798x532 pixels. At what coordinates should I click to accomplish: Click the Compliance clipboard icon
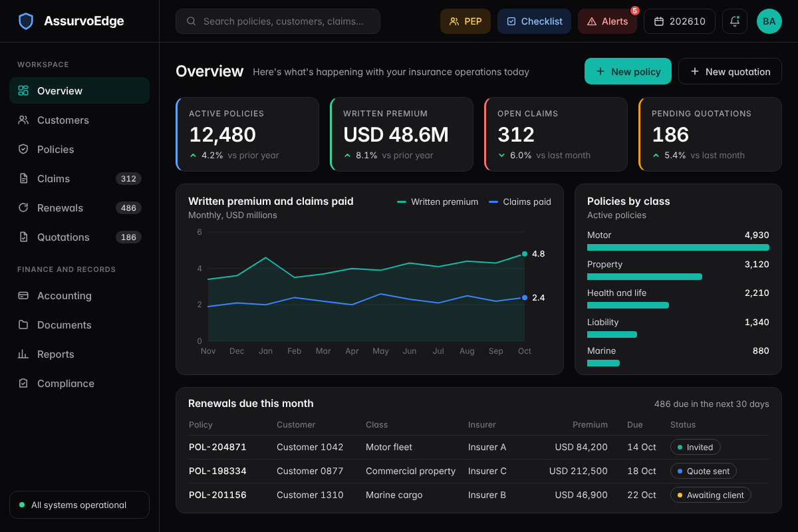click(x=23, y=383)
